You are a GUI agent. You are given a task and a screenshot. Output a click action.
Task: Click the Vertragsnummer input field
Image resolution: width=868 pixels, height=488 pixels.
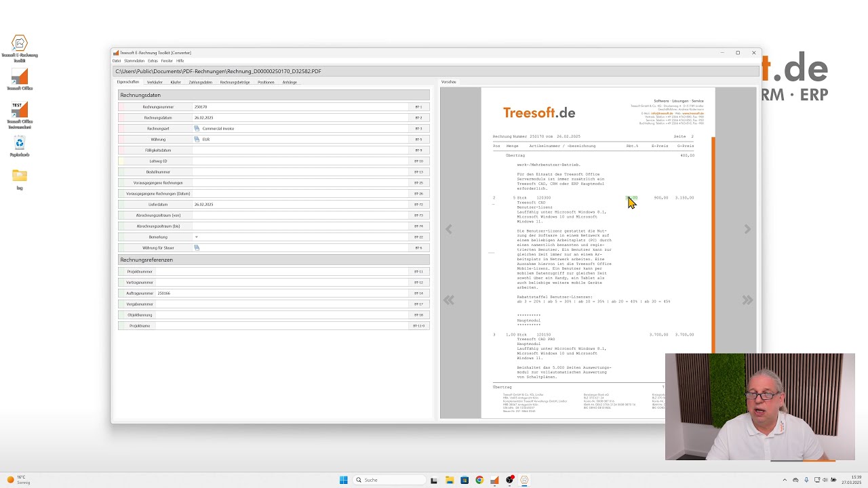coord(283,282)
